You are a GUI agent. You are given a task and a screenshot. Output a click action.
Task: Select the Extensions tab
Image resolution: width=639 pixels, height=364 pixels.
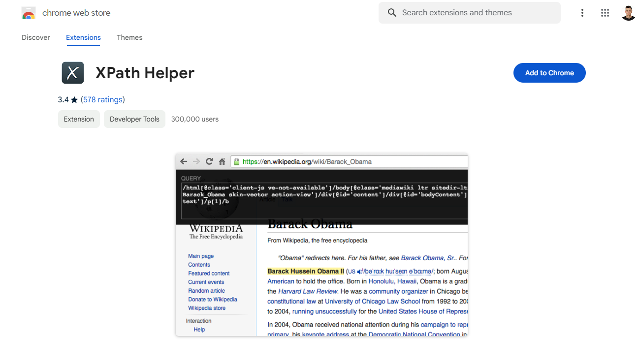point(83,37)
